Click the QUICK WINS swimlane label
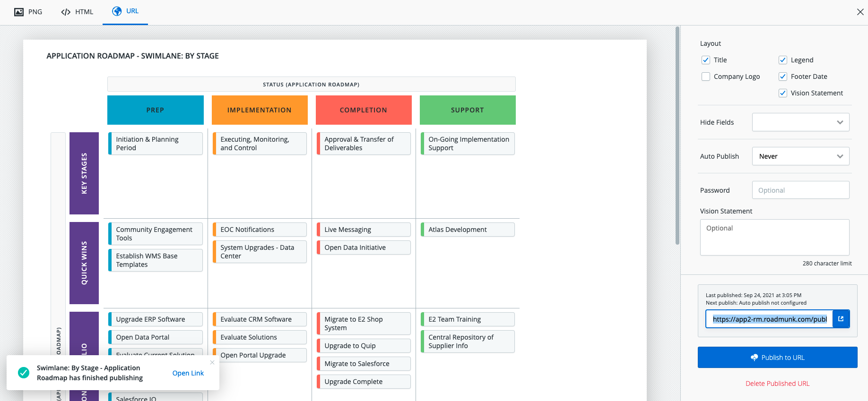This screenshot has width=868, height=401. [84, 263]
